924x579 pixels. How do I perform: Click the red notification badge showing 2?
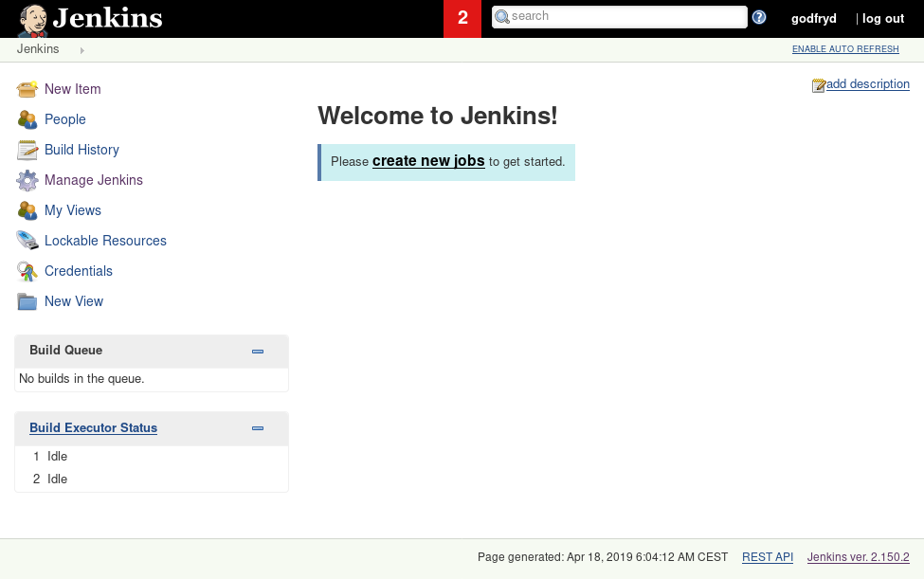click(x=462, y=18)
